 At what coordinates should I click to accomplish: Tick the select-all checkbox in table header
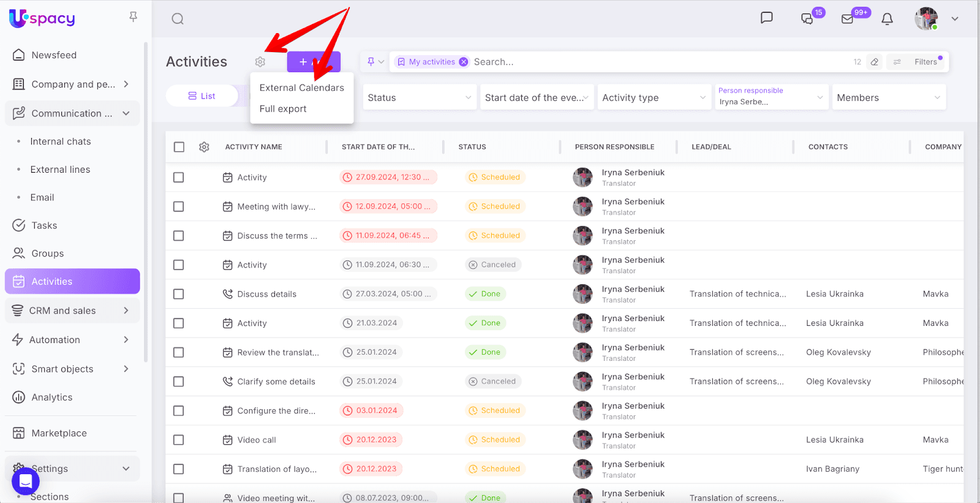click(x=179, y=147)
